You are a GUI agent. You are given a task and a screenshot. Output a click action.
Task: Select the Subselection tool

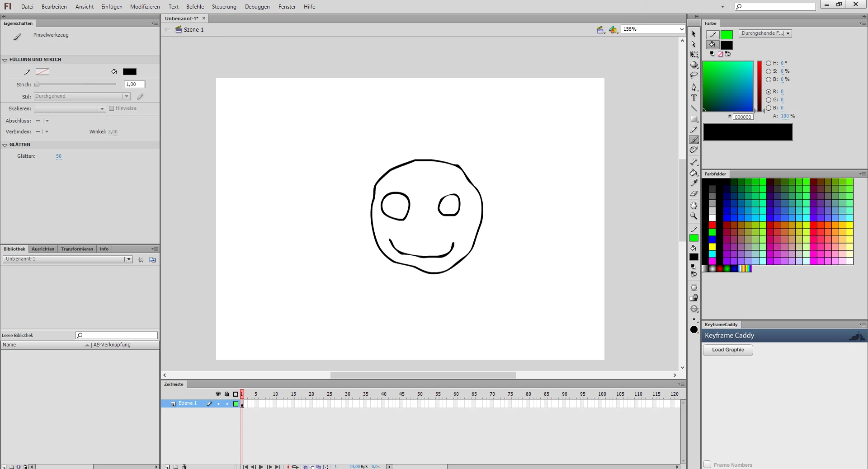[x=693, y=44]
